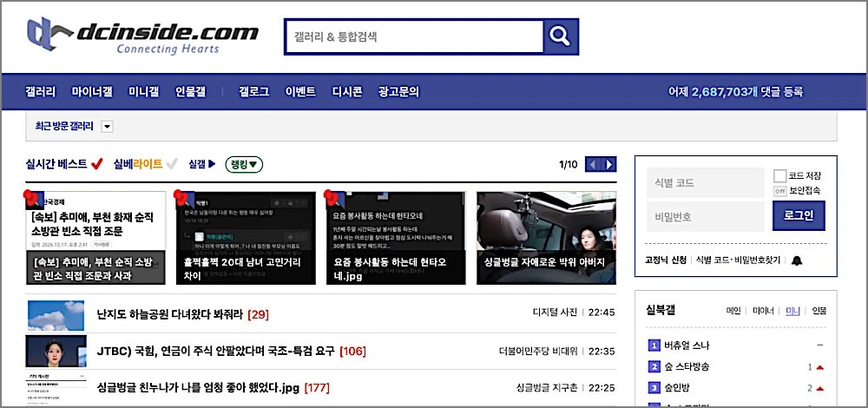Screen dimensions: 868x408
Task: Go to previous page of 실시간 베스트
Action: pos(593,164)
